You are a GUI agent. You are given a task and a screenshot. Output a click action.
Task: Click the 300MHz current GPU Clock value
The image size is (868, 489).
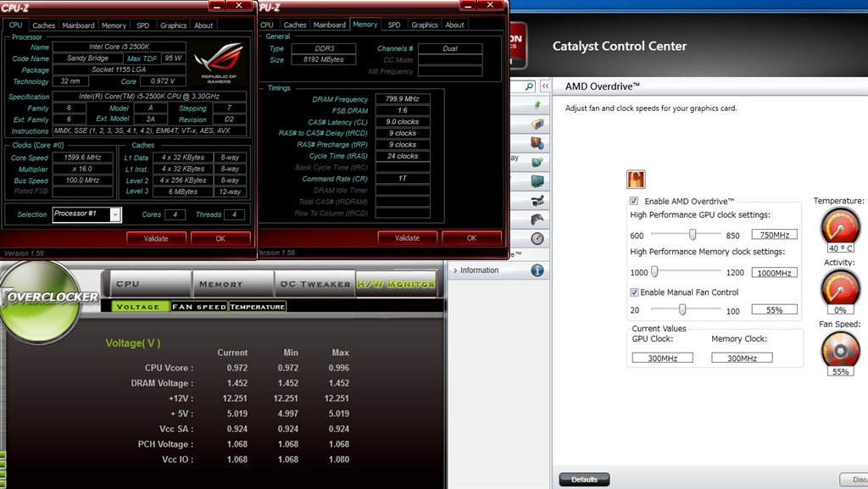click(663, 358)
